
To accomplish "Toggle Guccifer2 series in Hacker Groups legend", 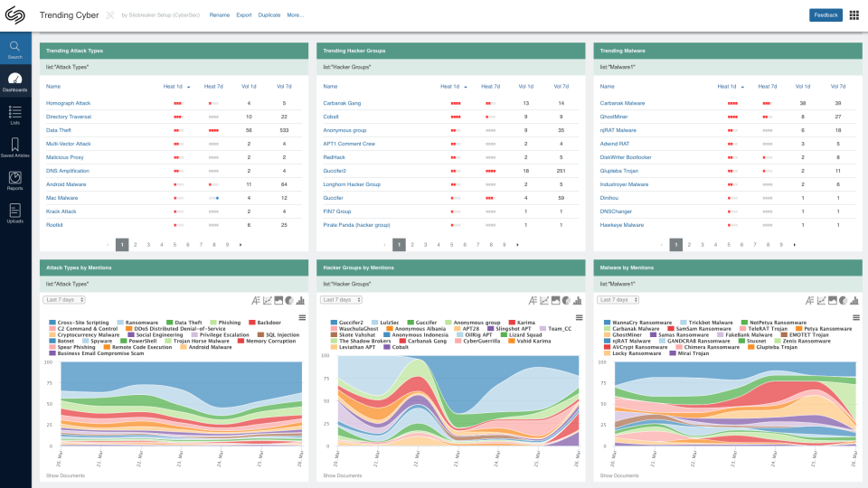I will 347,323.
